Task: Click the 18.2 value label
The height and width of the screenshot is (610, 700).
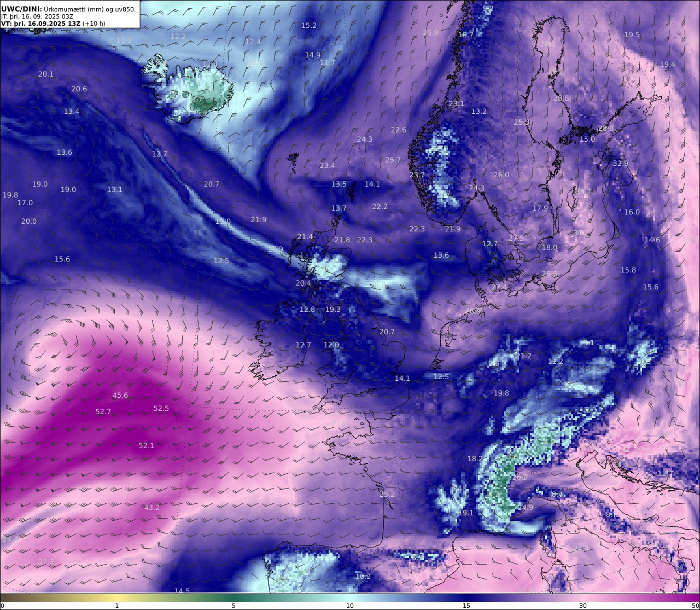Action: (x=475, y=458)
